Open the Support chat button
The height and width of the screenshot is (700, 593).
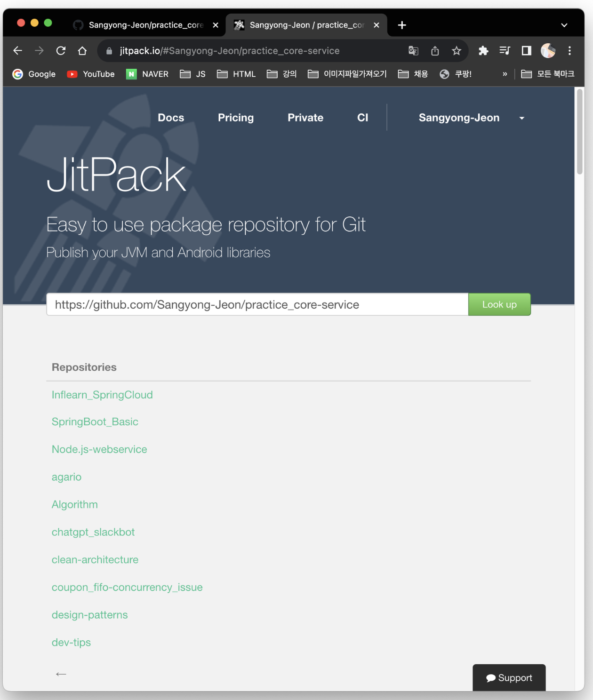click(509, 678)
